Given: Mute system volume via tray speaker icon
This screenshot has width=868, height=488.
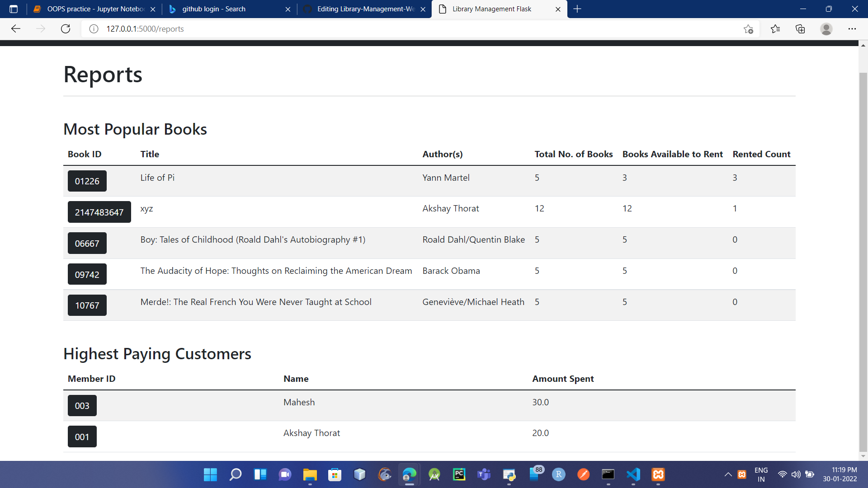Looking at the screenshot, I should [x=796, y=474].
